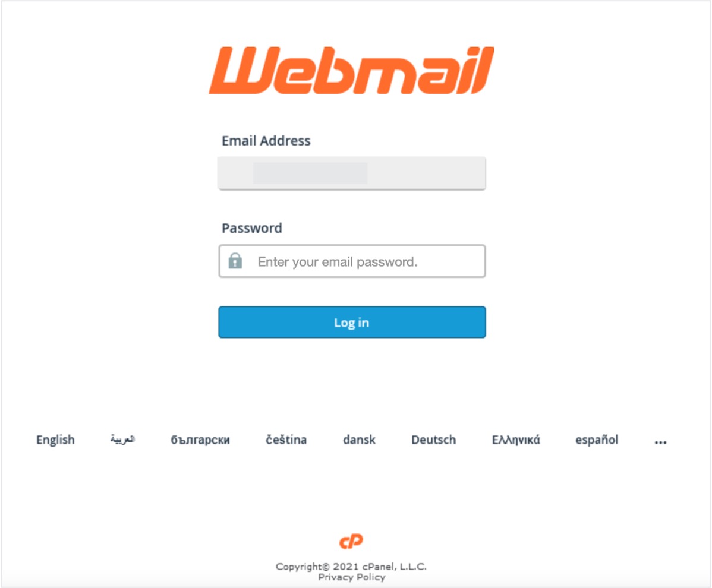
Task: Switch language to dansk
Action: pyautogui.click(x=359, y=440)
